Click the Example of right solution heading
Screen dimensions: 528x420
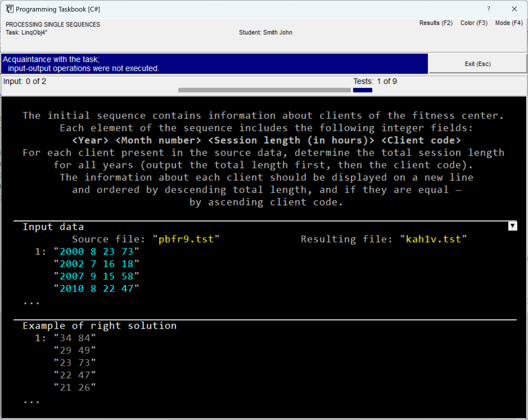(x=100, y=326)
